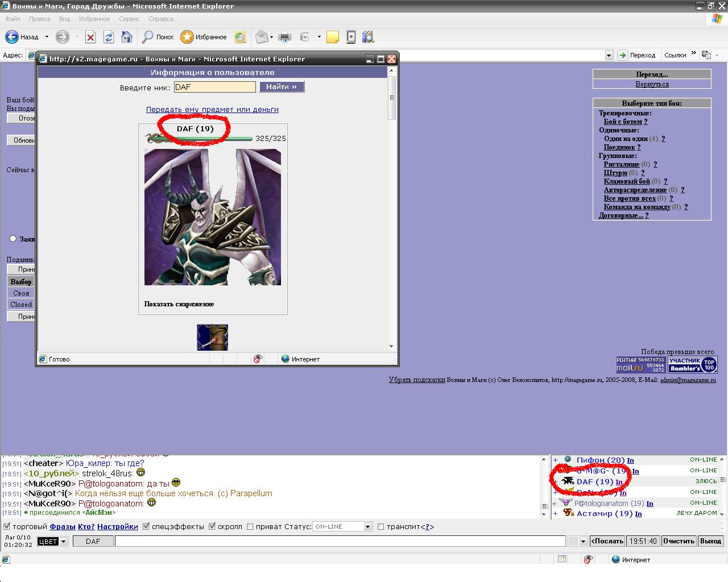
Task: Click the Выход button
Action: click(711, 541)
